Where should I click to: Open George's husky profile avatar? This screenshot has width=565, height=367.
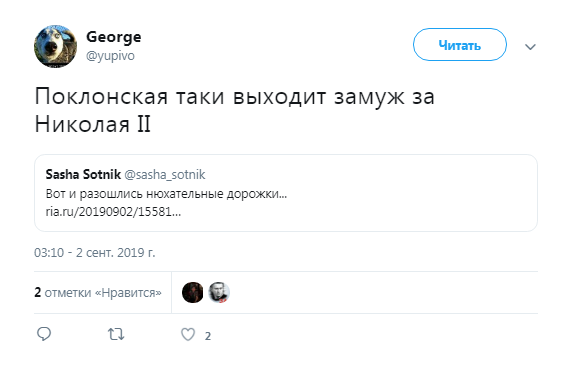coord(55,46)
